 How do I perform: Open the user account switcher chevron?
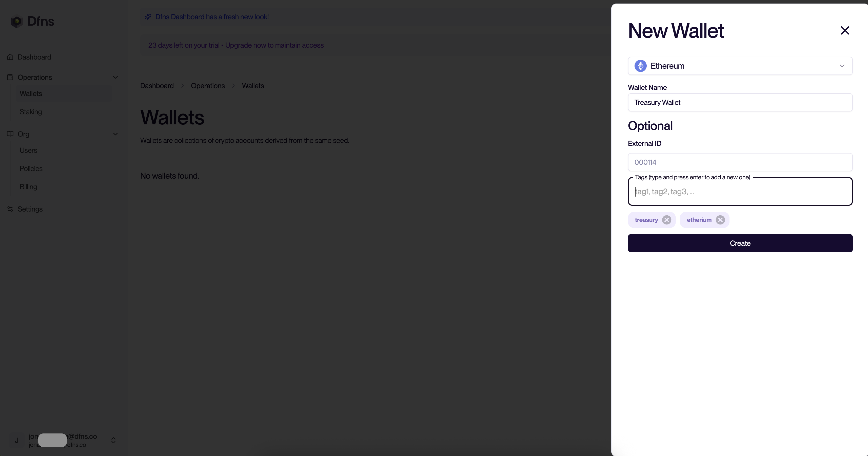pos(113,440)
